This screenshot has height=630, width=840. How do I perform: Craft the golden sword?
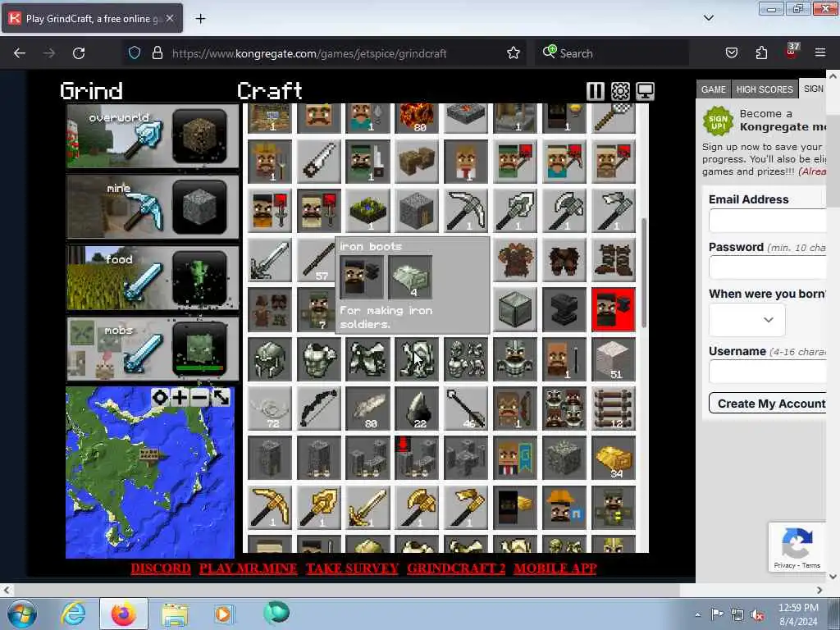(x=367, y=507)
